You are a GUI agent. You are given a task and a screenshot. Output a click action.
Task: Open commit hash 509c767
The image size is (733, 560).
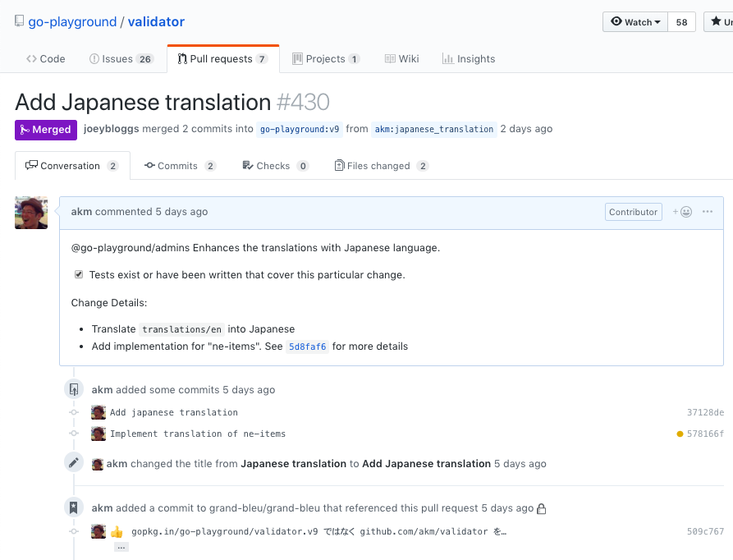(705, 532)
